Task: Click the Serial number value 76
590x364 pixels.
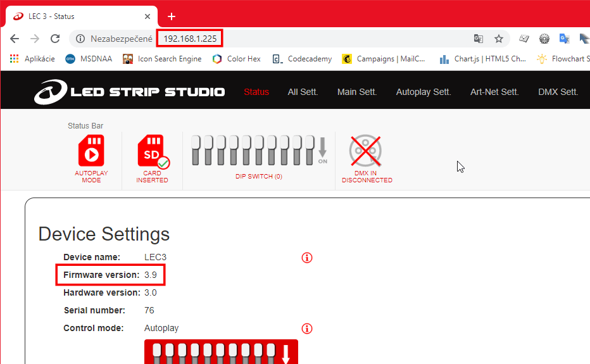Action: [x=149, y=310]
